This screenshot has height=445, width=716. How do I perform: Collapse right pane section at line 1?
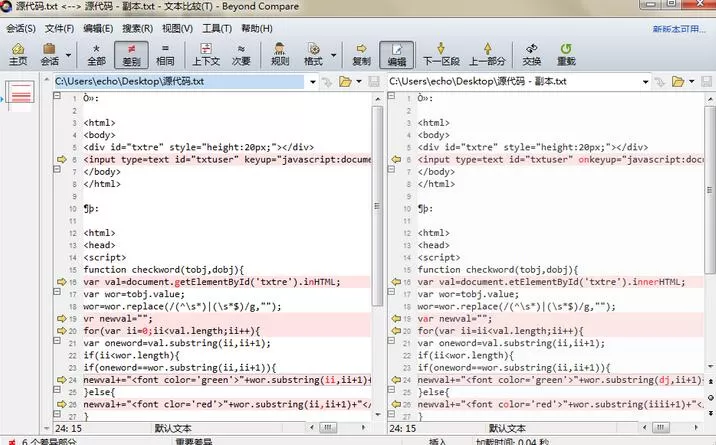tap(391, 96)
